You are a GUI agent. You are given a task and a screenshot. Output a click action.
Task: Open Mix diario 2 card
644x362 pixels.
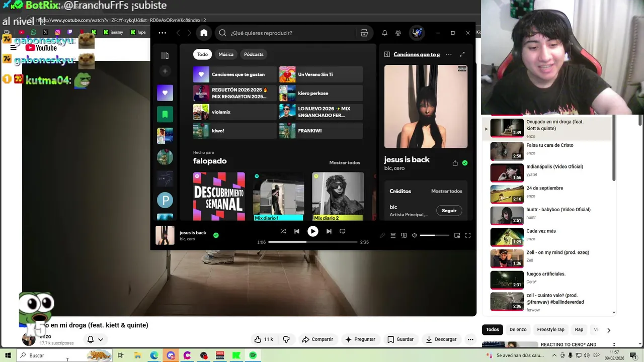tap(338, 197)
